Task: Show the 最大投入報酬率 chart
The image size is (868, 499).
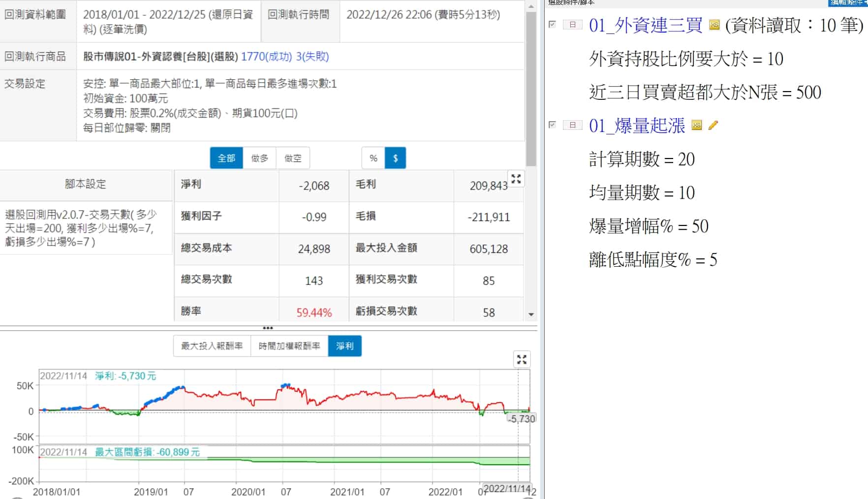Action: point(212,346)
